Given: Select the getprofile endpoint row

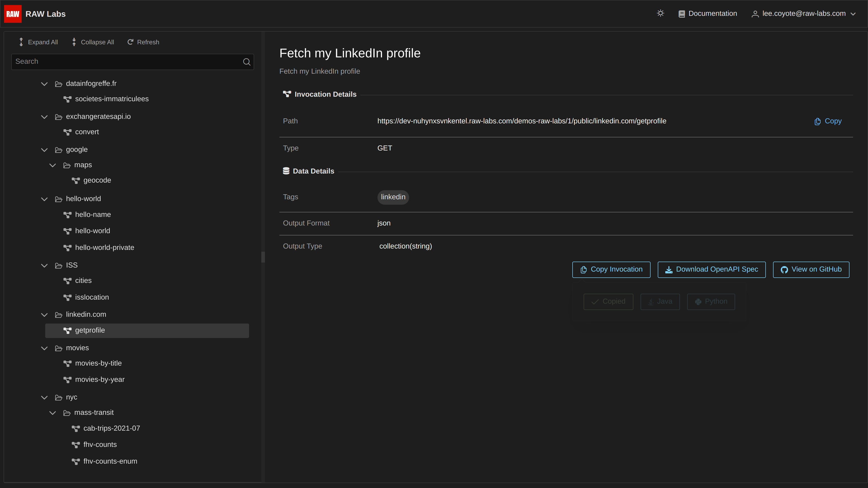Looking at the screenshot, I should point(147,330).
